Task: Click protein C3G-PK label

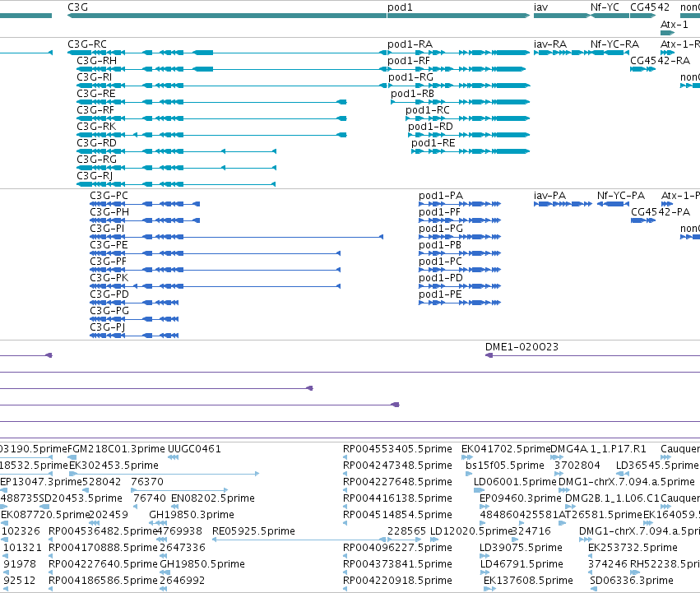Action: point(109,278)
